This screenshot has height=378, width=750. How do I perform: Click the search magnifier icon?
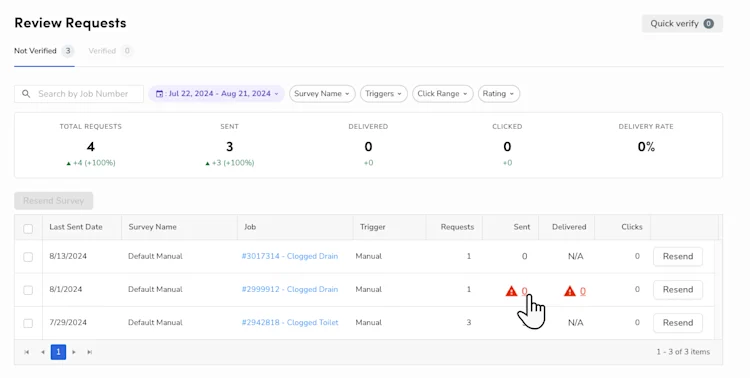coord(26,94)
